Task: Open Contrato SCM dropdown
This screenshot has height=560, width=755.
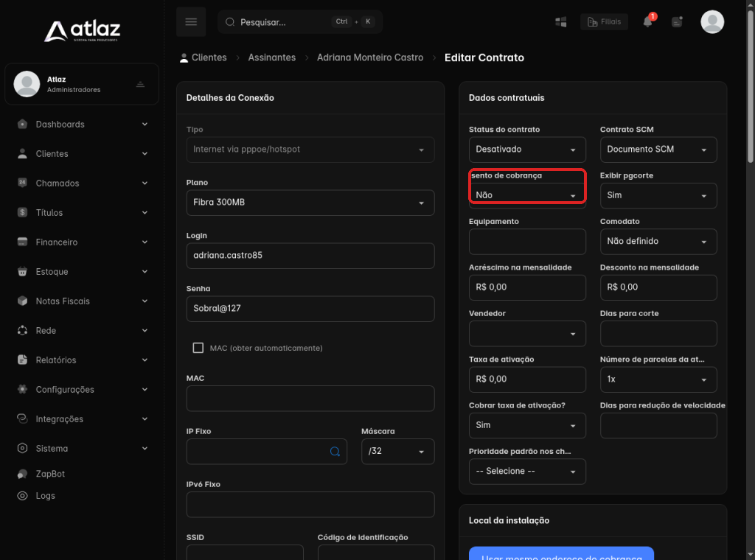Action: [658, 150]
